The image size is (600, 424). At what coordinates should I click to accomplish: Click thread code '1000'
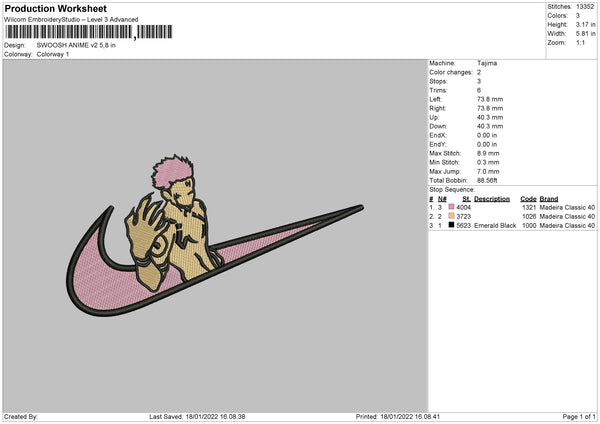(x=529, y=225)
